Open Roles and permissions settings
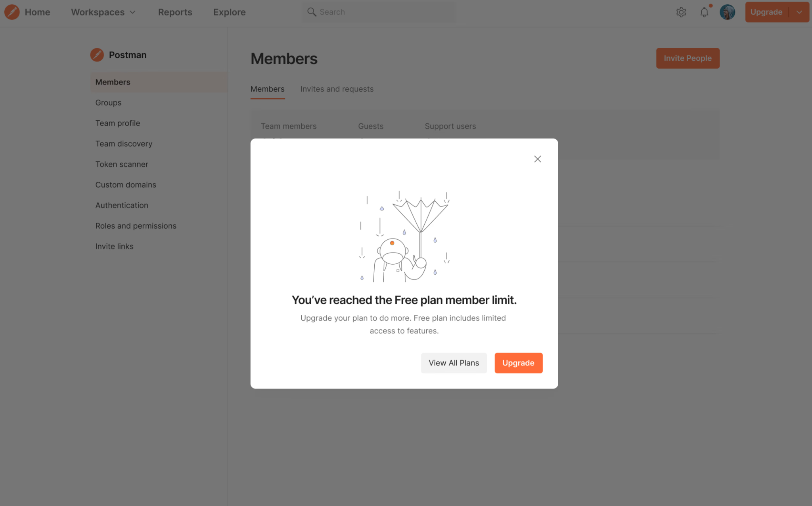This screenshot has width=812, height=506. click(x=136, y=226)
